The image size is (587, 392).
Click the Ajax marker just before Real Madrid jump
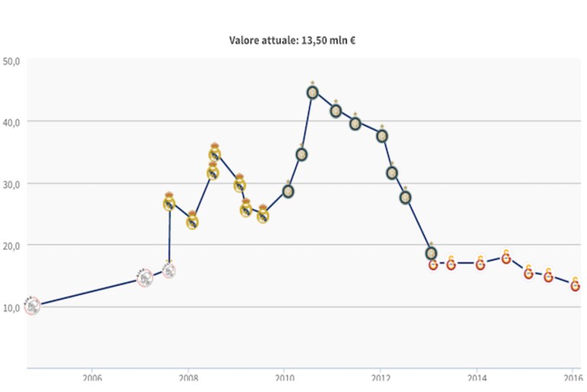click(x=169, y=270)
